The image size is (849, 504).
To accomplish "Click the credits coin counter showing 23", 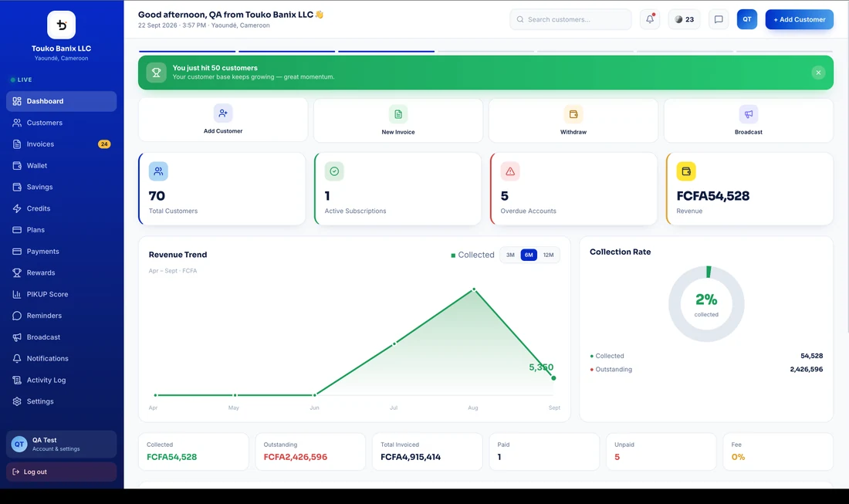I will point(685,19).
